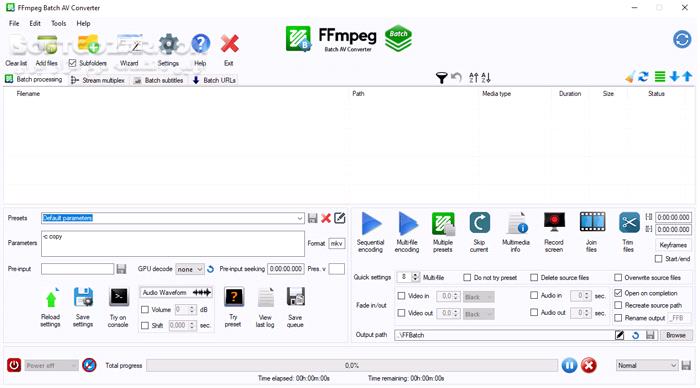Open the File menu
The image size is (700, 388).
pyautogui.click(x=14, y=23)
